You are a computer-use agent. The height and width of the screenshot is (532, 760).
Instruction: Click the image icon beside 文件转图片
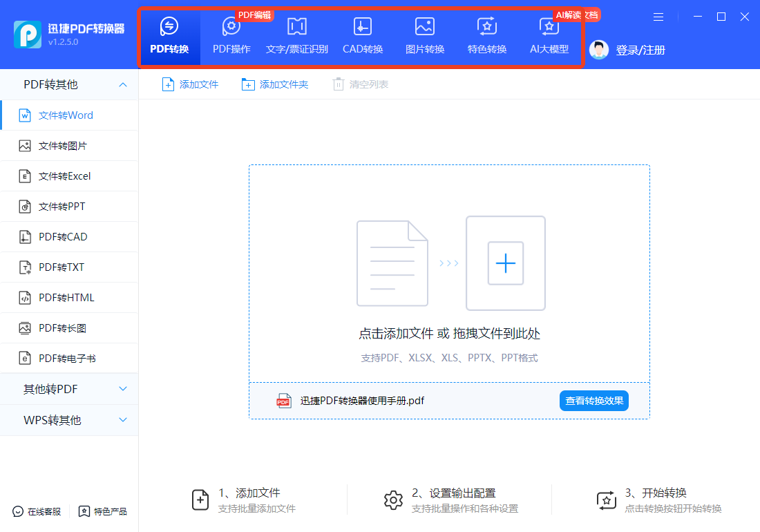pos(25,146)
